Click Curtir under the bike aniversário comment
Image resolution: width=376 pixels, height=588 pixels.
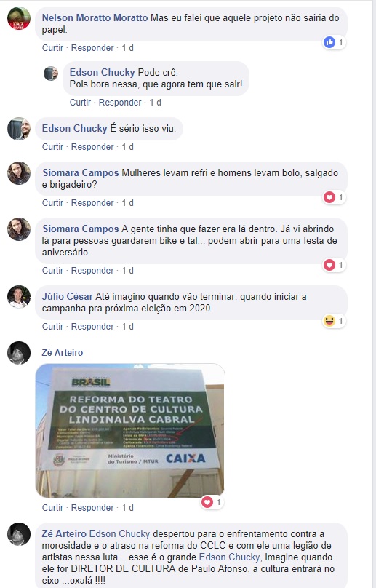(x=52, y=271)
